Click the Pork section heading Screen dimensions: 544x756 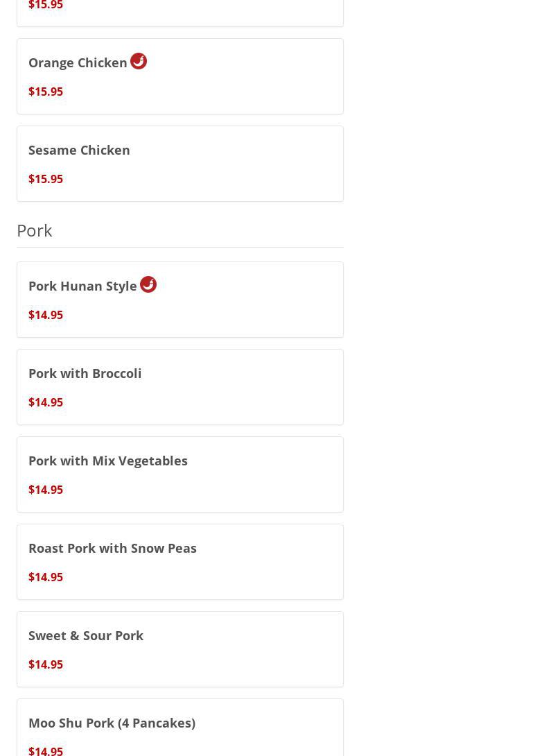coord(35,230)
